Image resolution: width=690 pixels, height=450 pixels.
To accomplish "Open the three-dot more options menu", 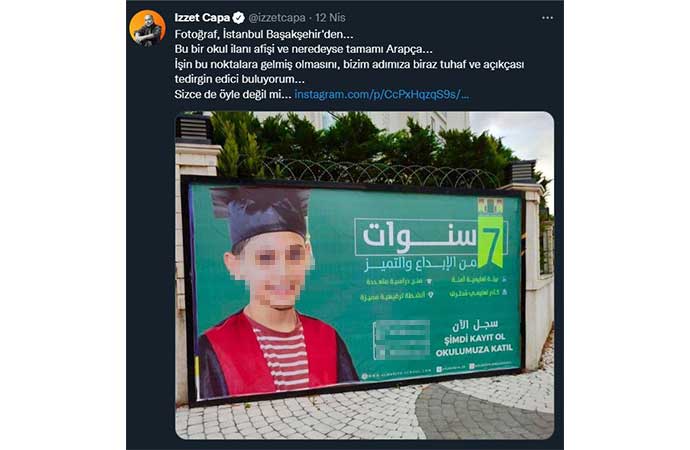I will click(x=547, y=18).
